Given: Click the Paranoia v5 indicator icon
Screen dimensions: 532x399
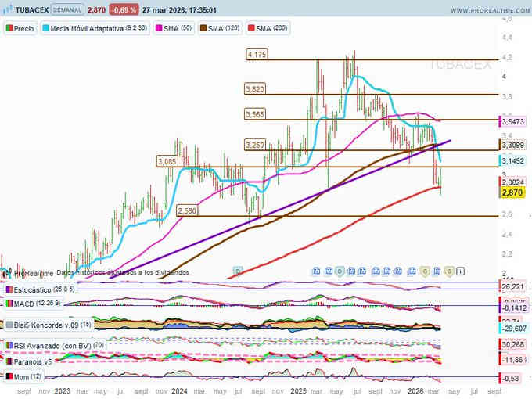Looking at the screenshot, I should 9,362.
